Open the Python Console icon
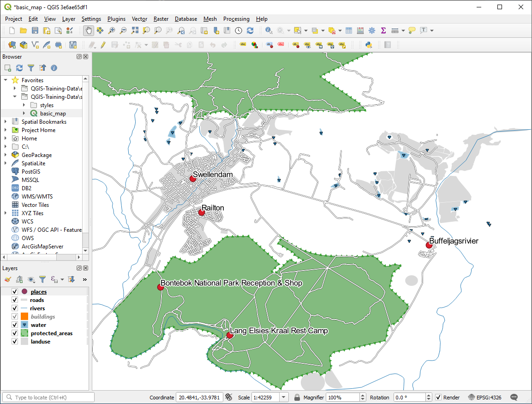 pyautogui.click(x=369, y=45)
